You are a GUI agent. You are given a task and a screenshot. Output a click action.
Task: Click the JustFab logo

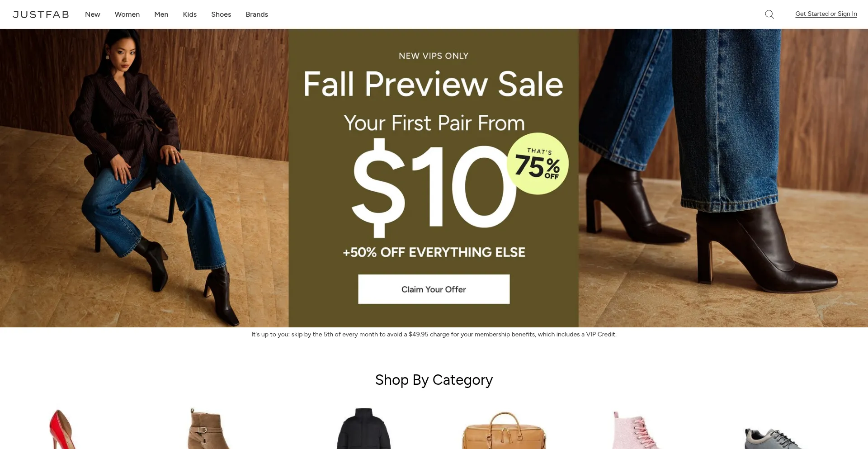pyautogui.click(x=41, y=14)
